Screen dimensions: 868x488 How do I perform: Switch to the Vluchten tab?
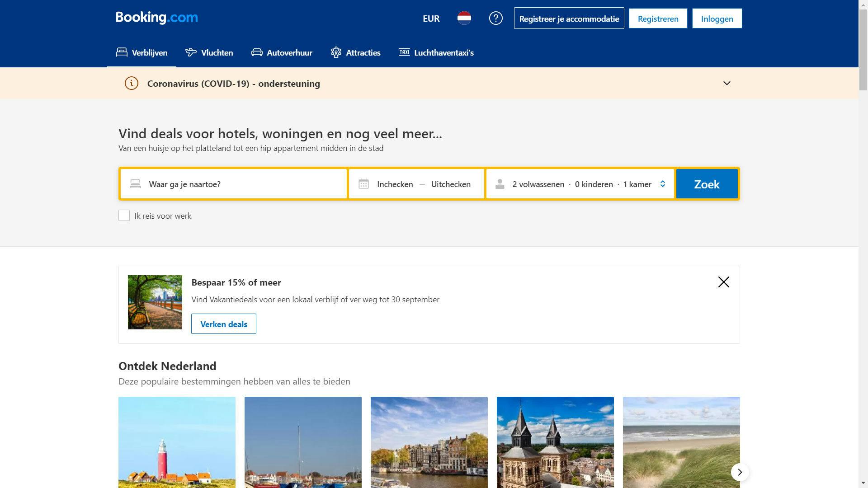pos(209,53)
